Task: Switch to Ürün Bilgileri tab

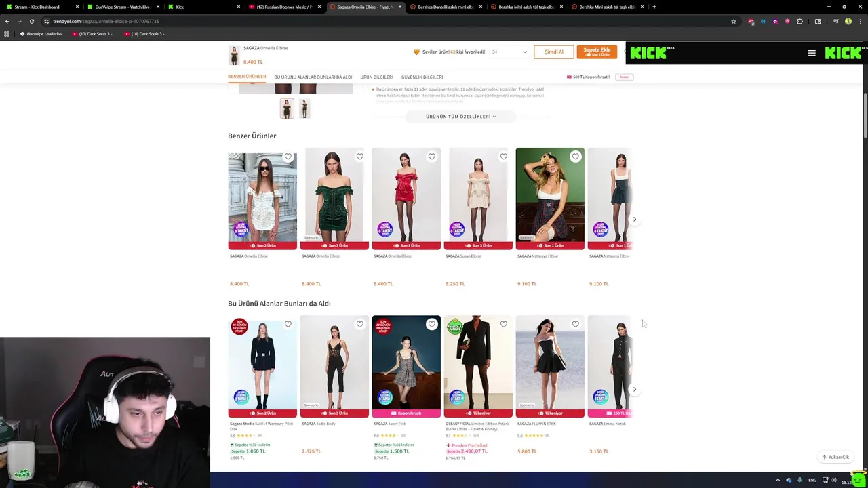Action: [x=377, y=77]
